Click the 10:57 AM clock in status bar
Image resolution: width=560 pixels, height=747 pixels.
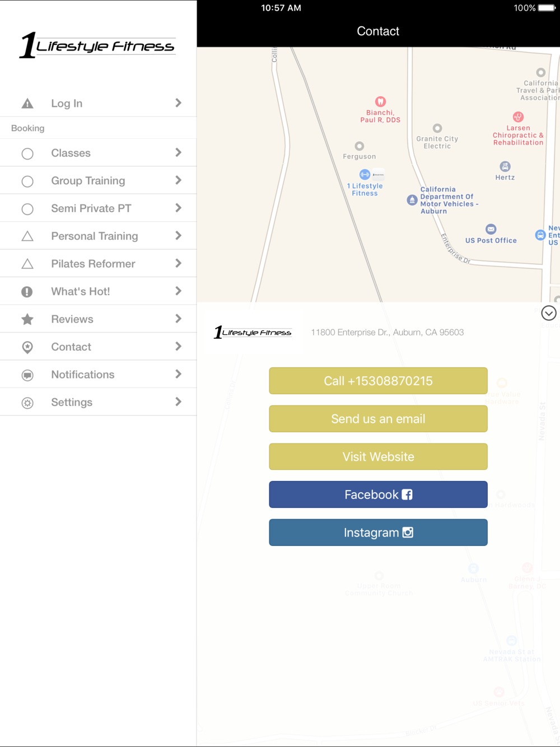(281, 8)
